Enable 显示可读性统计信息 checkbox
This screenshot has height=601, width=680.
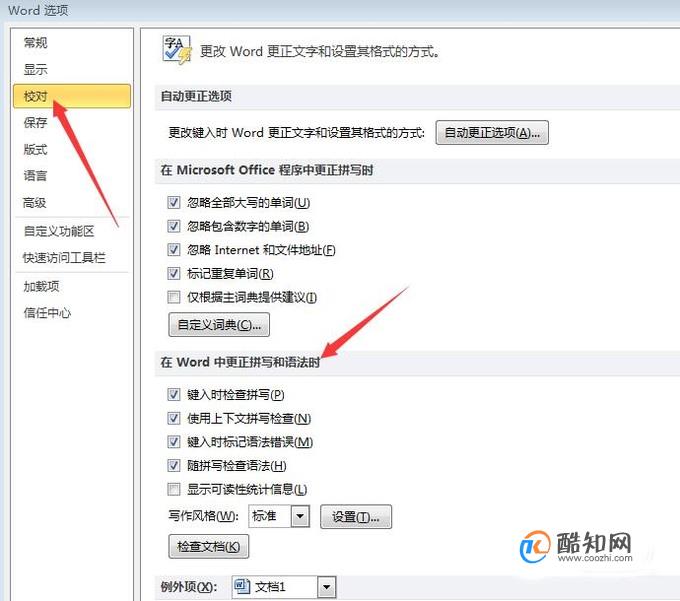point(173,489)
